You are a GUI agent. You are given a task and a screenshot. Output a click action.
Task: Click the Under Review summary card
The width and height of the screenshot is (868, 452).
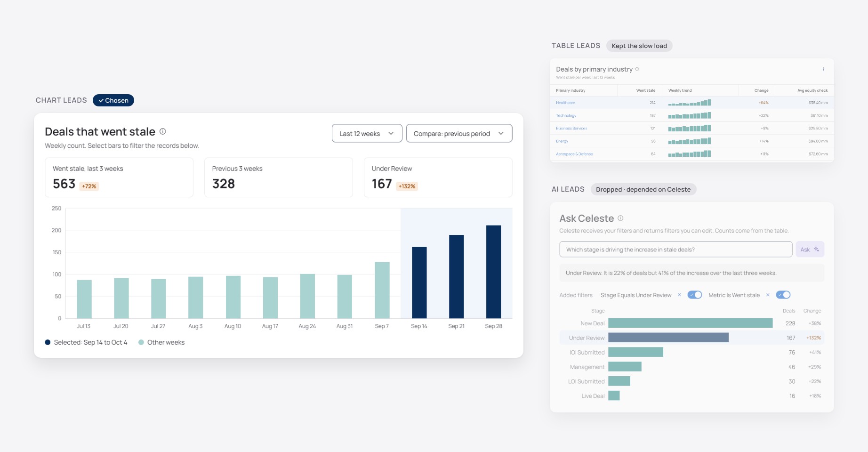click(438, 178)
